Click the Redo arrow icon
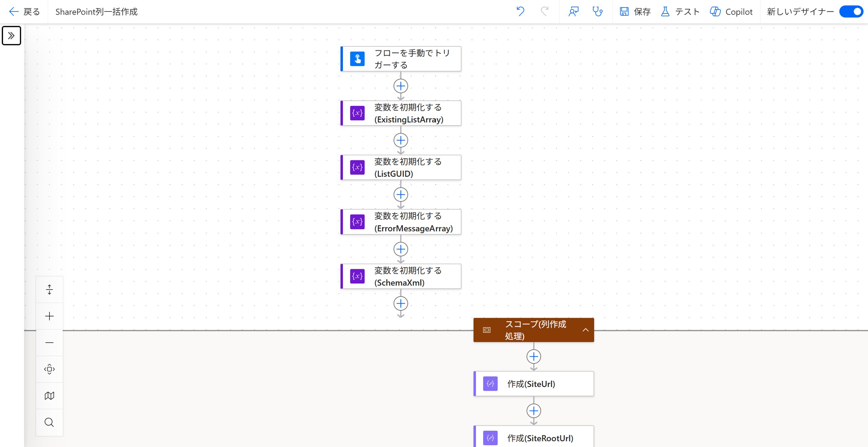868x447 pixels. coord(545,12)
